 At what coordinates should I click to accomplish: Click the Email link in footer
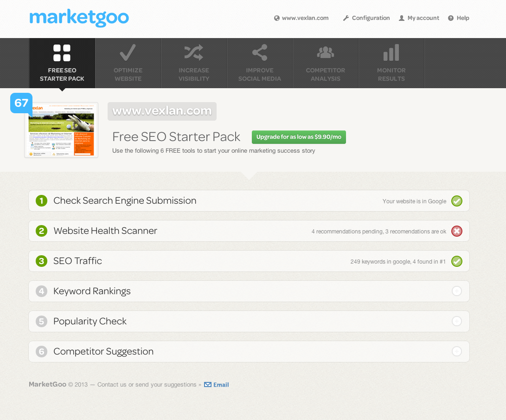[x=221, y=385]
